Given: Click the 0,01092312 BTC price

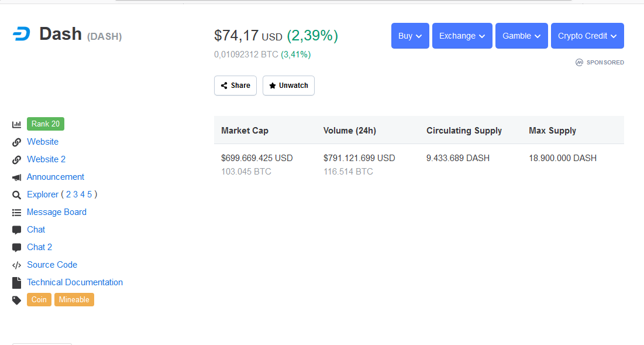Looking at the screenshot, I should [246, 54].
